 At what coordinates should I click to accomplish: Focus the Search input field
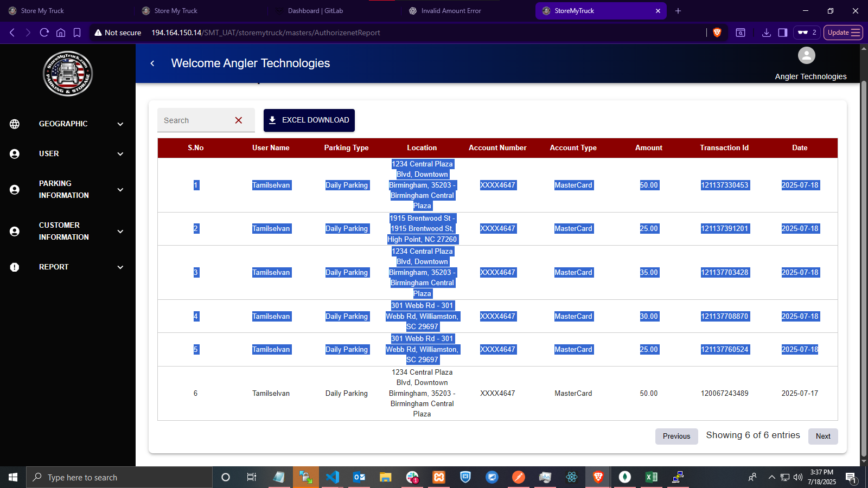[195, 120]
